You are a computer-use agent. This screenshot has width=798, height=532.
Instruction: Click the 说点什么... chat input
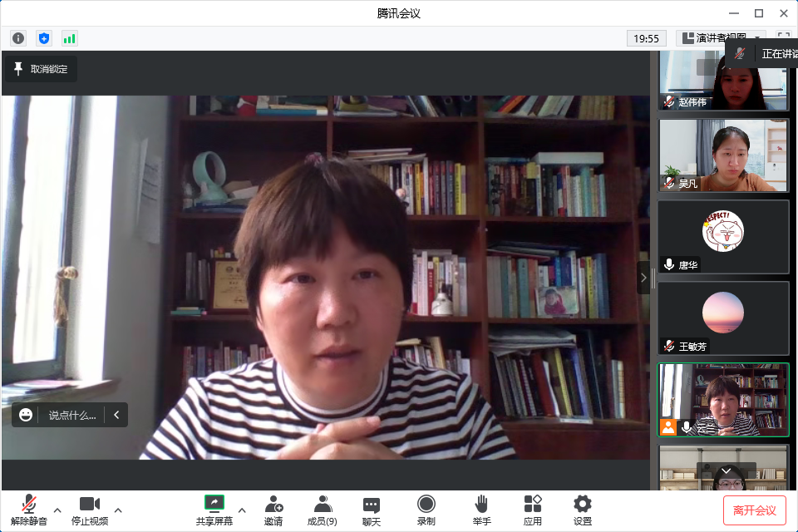(x=71, y=415)
